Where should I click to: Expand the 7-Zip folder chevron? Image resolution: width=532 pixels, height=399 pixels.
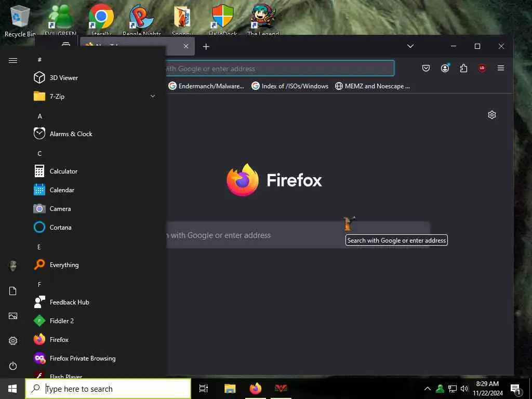click(x=153, y=96)
